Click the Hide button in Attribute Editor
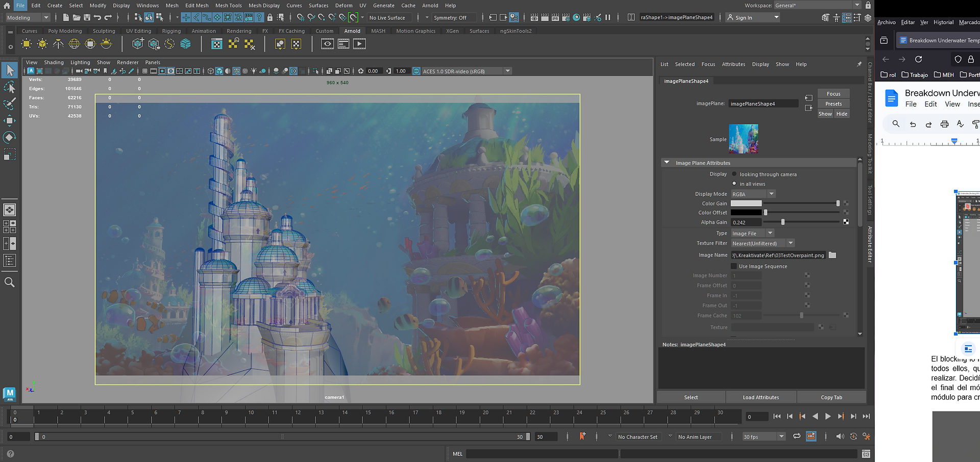This screenshot has width=980, height=462. pos(842,114)
